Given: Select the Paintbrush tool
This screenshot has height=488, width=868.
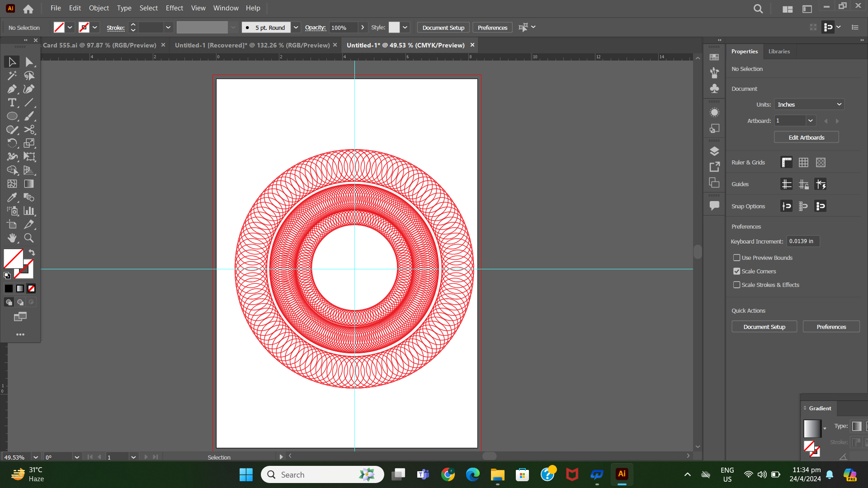Looking at the screenshot, I should tap(29, 116).
